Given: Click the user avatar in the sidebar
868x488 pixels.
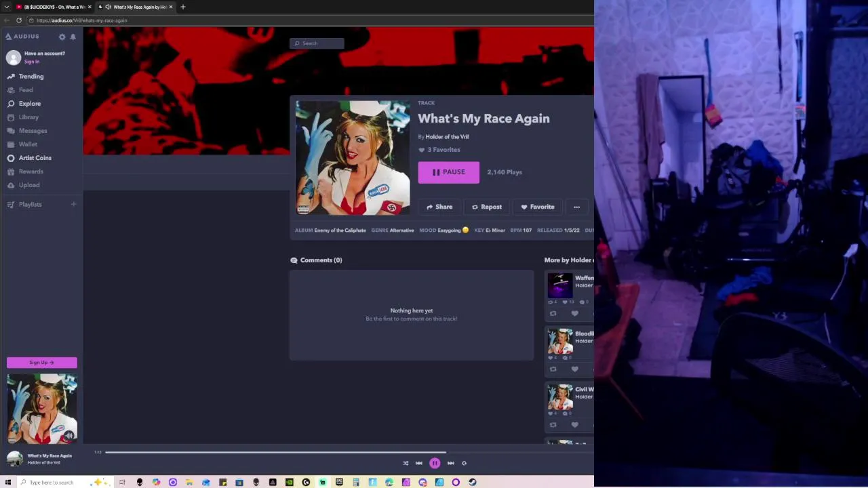Looking at the screenshot, I should tap(14, 58).
